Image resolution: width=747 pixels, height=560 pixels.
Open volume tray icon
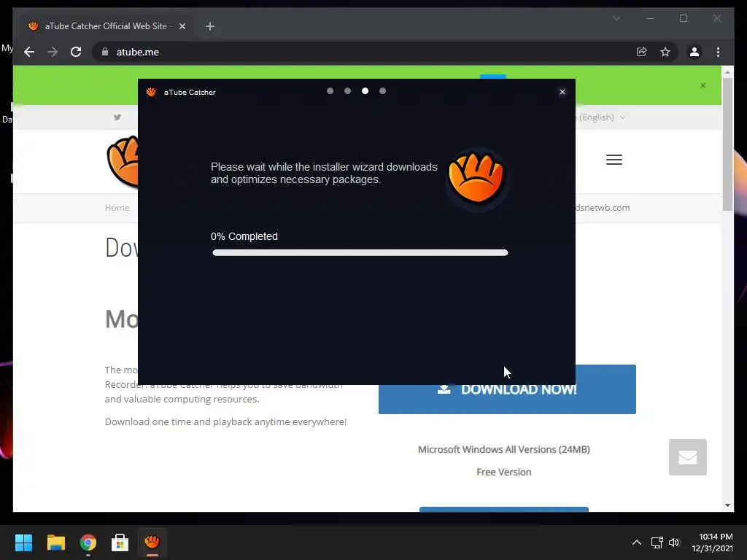coord(673,542)
